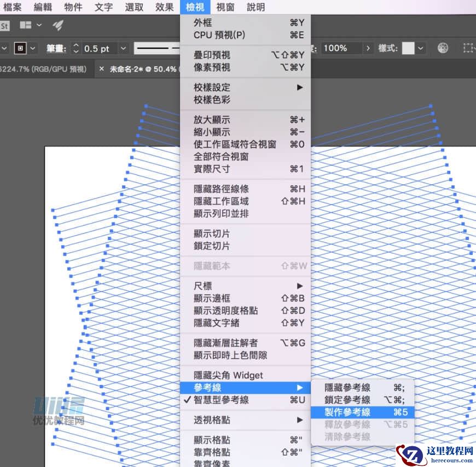Open the Recolor Artwork color wheel icon
This screenshot has height=467, width=476.
point(442,48)
